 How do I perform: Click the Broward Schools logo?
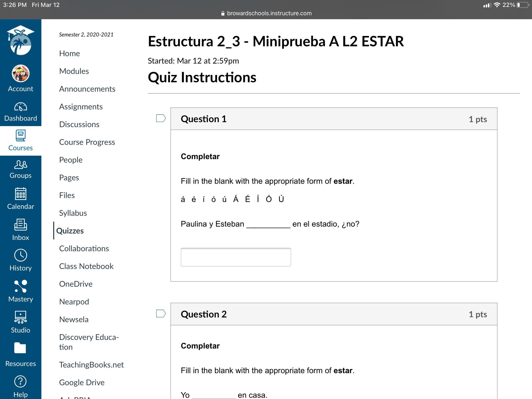(x=20, y=40)
